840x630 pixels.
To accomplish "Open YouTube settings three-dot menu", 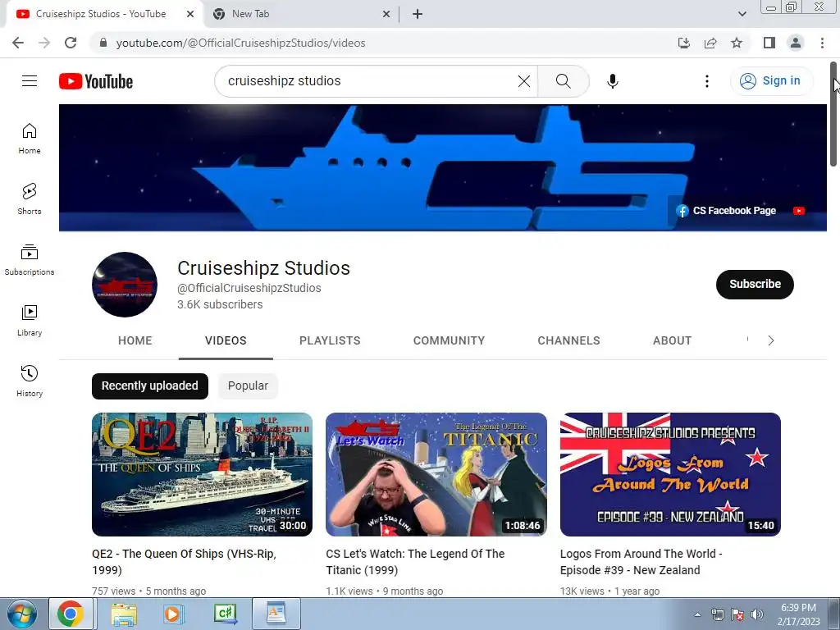I will point(706,81).
